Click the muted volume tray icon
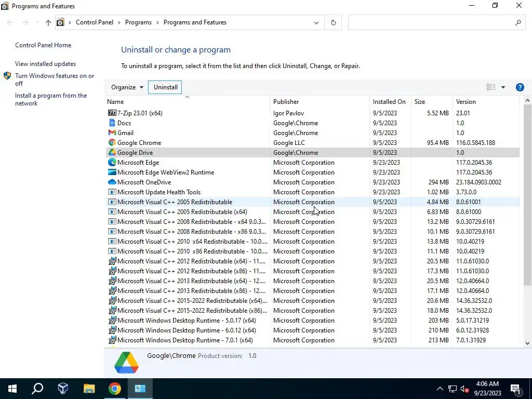Screen dimensions: 532x399 tap(464, 389)
